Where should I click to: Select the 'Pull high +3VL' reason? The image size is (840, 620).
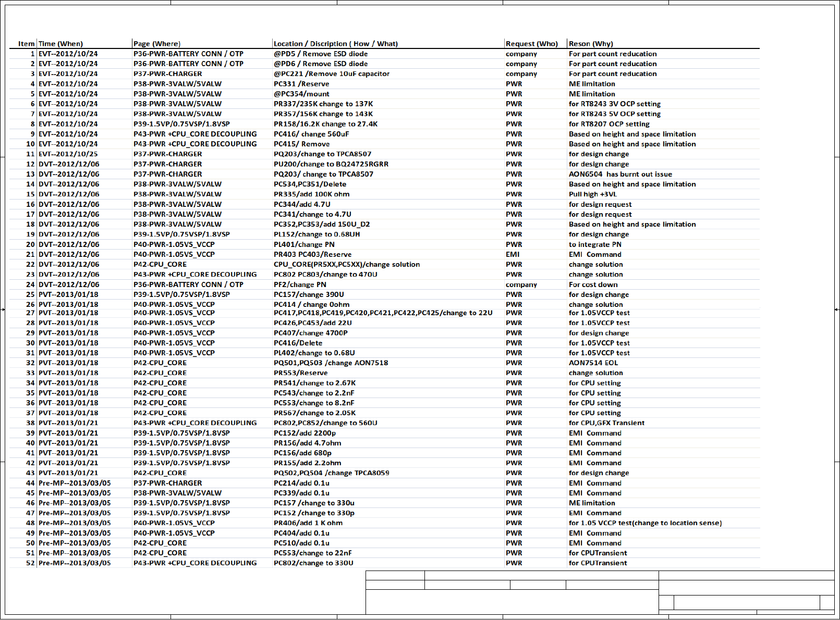click(x=593, y=194)
